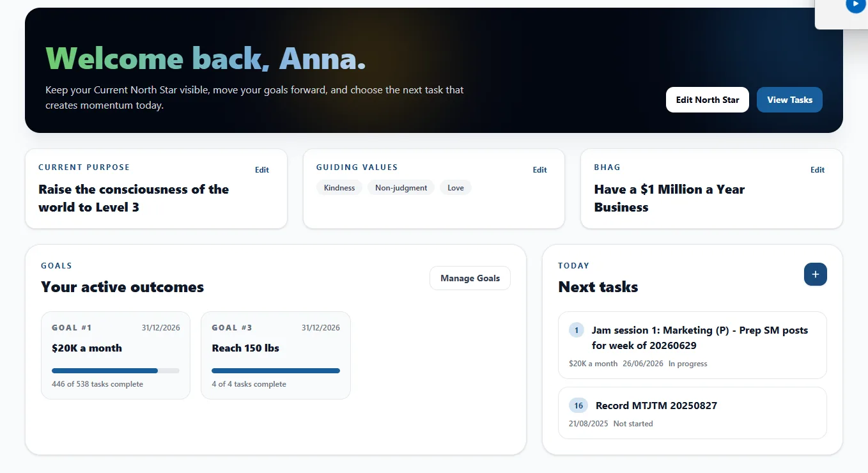Screen dimensions: 868x473
Task: Click the Reach 150 lbs progress bar
Action: coord(275,371)
